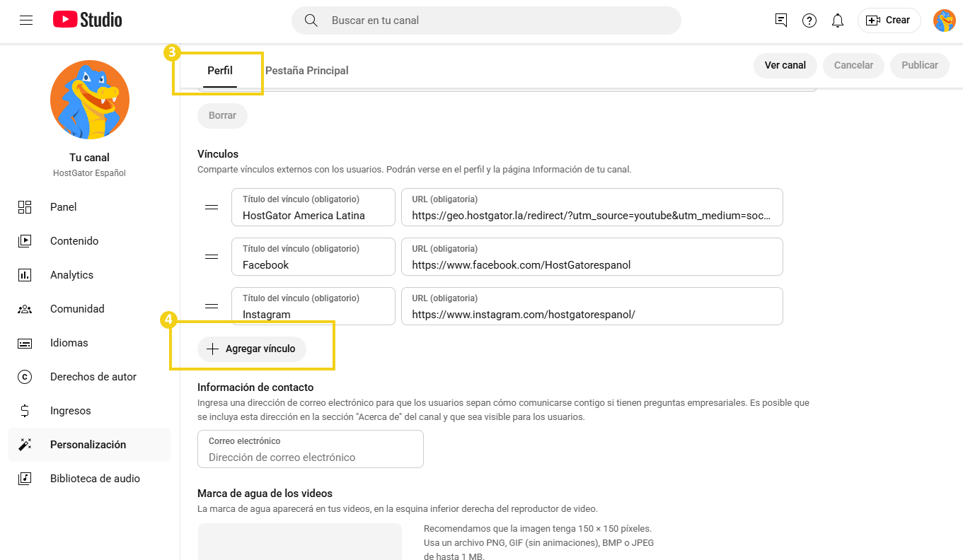Select the Ingresos dollar icon
Screen dimensions: 963x560
(25, 410)
